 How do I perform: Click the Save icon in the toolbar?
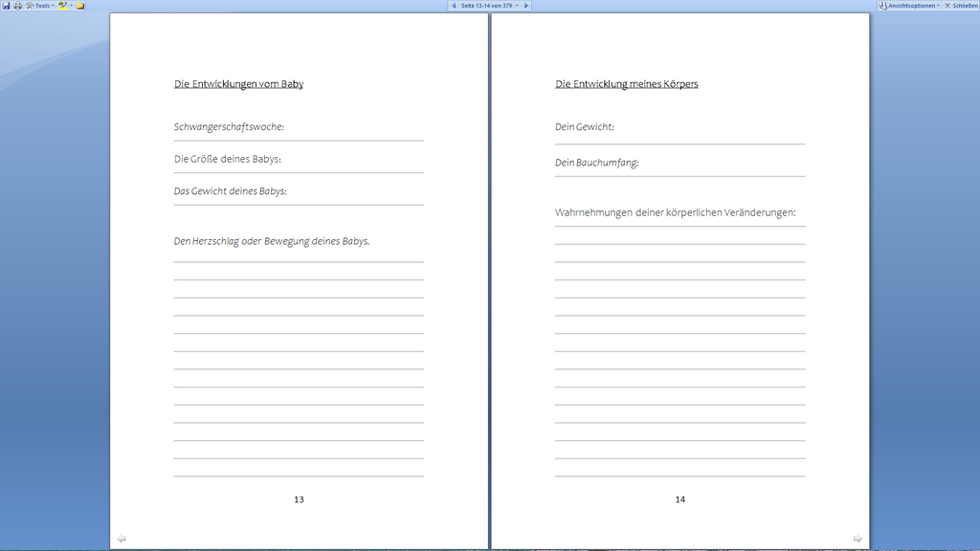point(7,6)
